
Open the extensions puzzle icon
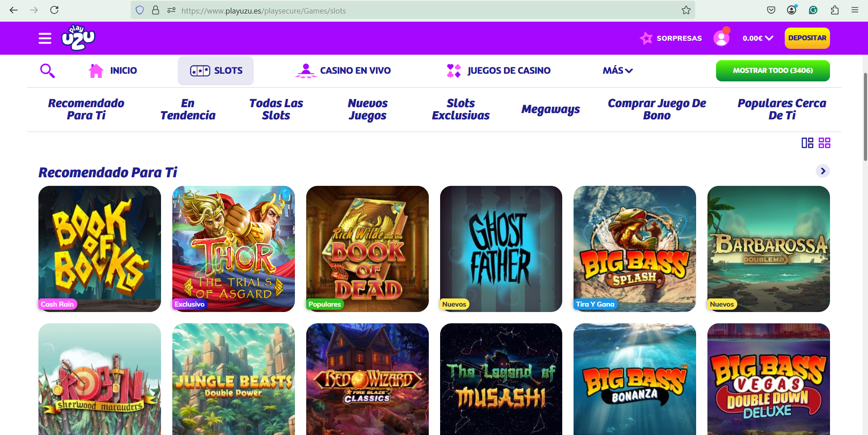click(x=835, y=10)
